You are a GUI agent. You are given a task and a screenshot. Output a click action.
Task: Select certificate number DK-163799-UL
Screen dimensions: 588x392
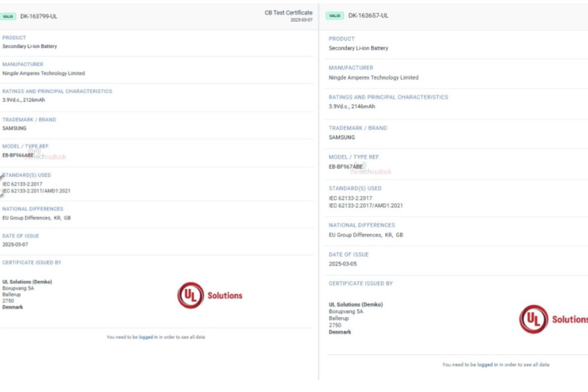pos(38,17)
